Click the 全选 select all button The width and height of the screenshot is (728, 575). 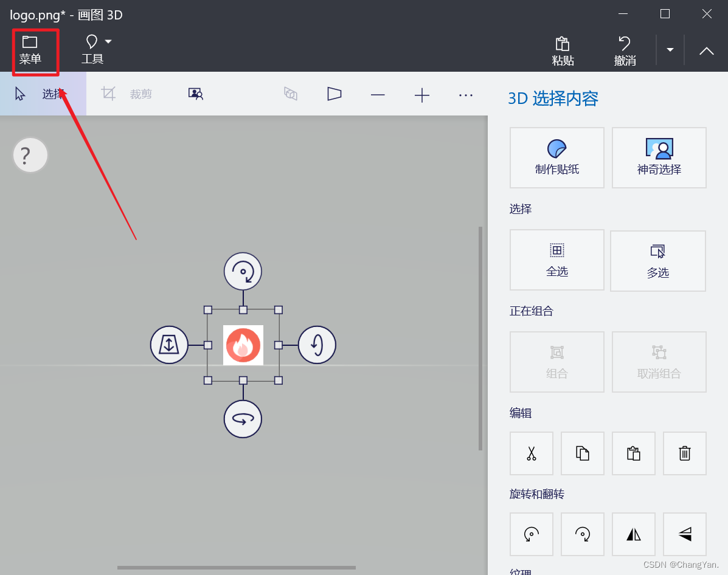pyautogui.click(x=556, y=260)
